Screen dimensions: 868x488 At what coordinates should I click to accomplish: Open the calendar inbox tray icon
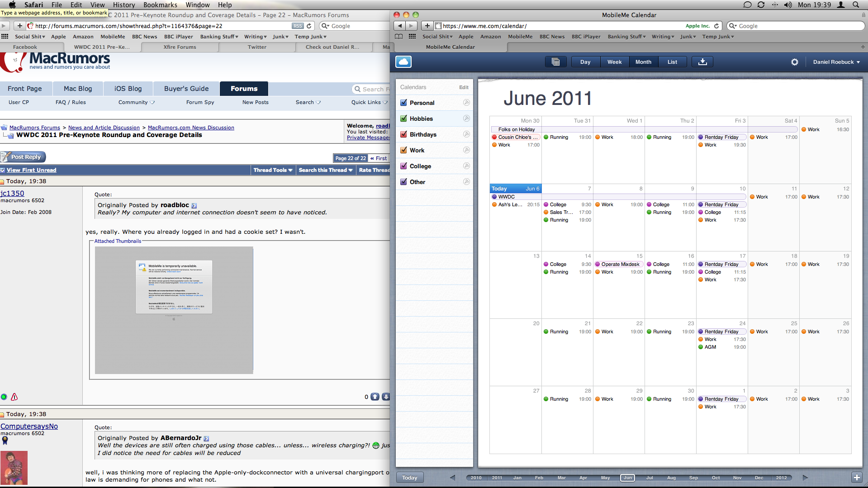(x=702, y=62)
